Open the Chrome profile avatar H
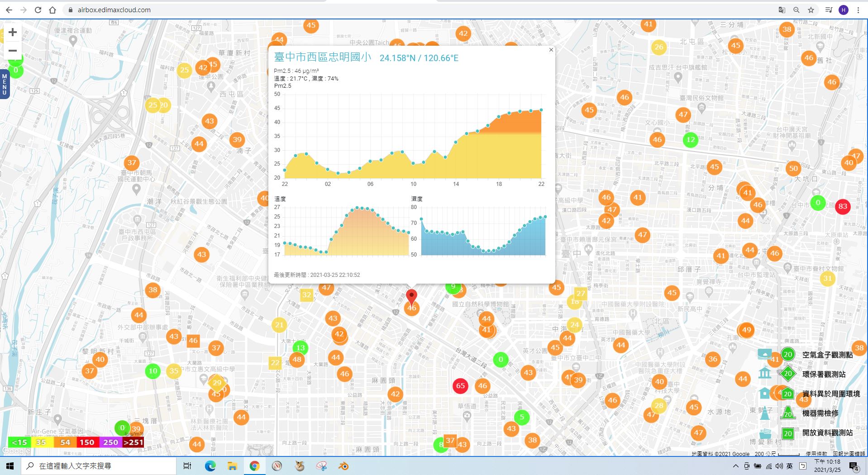 coord(843,10)
